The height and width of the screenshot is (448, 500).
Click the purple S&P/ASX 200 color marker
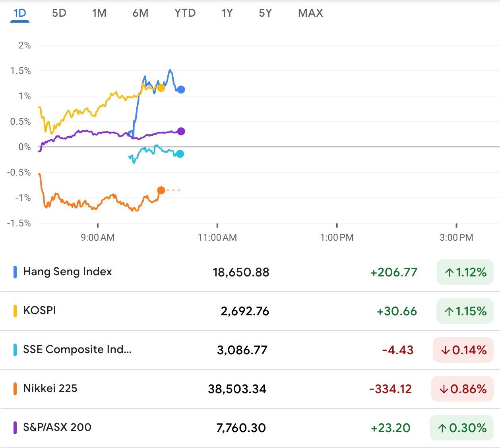[x=15, y=428]
